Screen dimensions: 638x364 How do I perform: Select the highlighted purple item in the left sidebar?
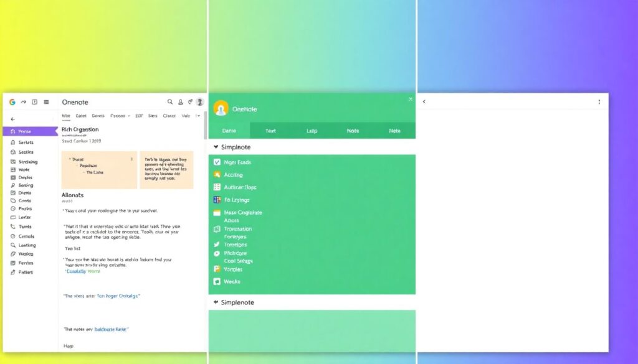[x=29, y=131]
